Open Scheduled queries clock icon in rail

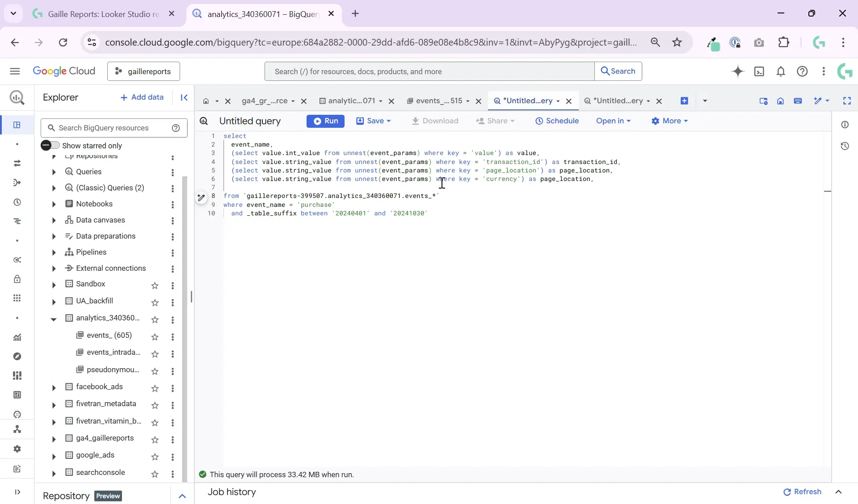[x=17, y=202]
